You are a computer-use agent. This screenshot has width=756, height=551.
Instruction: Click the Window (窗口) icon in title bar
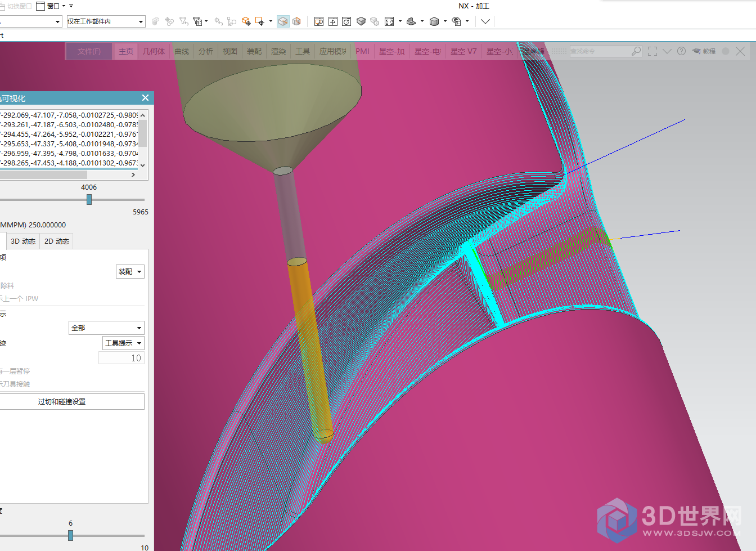click(x=40, y=6)
